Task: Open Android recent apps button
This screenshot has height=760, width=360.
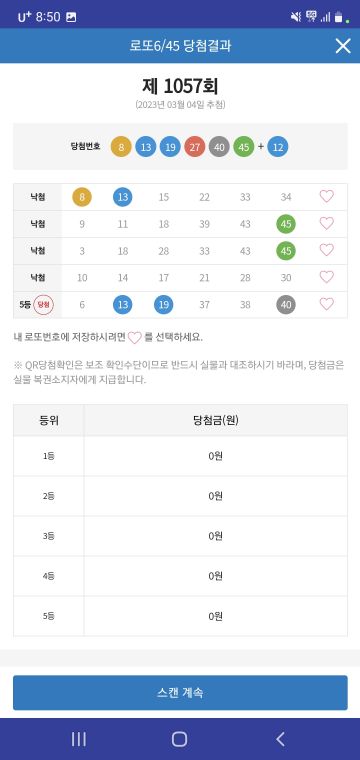Action: (x=78, y=739)
